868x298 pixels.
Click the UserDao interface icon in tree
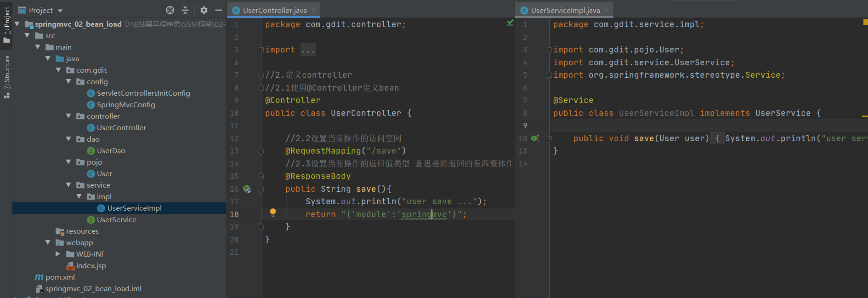coord(91,151)
